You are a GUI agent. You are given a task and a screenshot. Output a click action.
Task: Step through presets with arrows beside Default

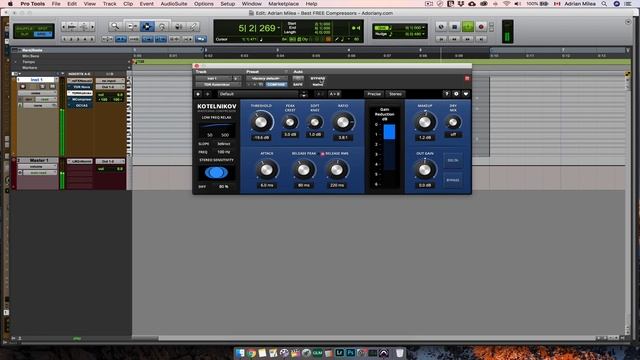pos(304,94)
